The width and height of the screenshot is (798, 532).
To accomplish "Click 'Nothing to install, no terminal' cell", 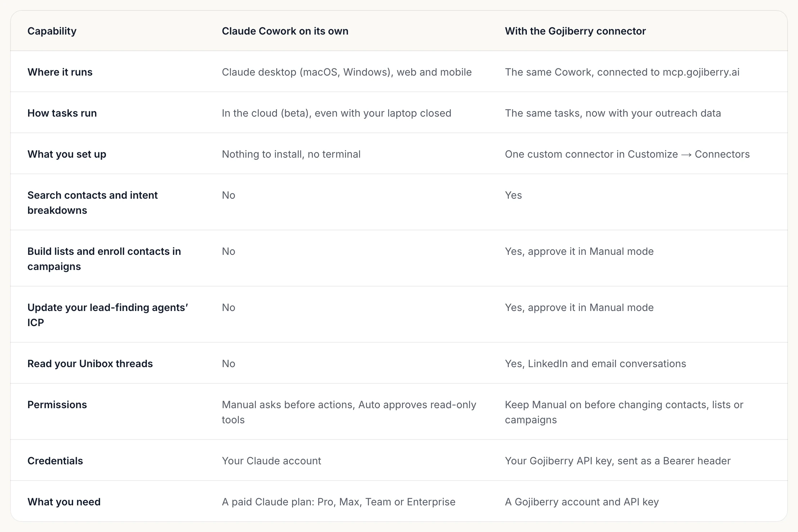I will 291,154.
